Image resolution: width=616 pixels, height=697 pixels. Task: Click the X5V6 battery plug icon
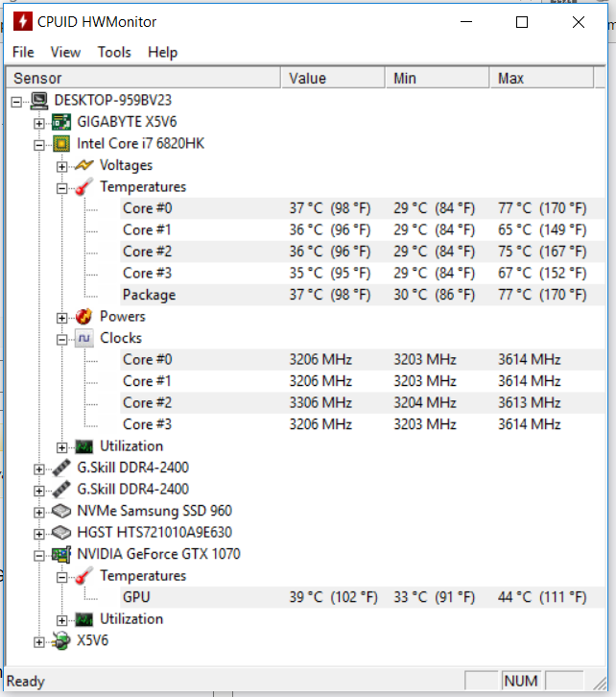point(61,641)
